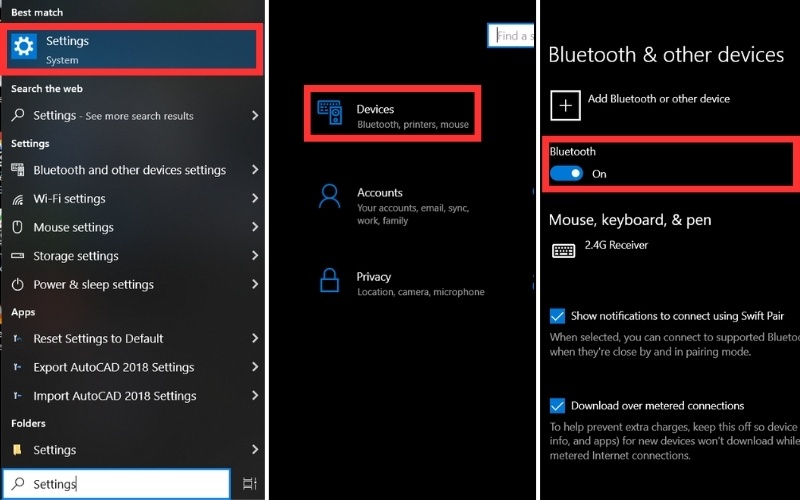The height and width of the screenshot is (500, 800).
Task: Select Storage settings search result
Action: coord(133,256)
